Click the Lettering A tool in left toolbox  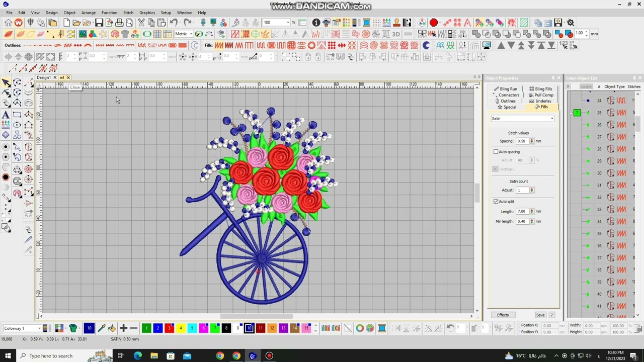6,115
